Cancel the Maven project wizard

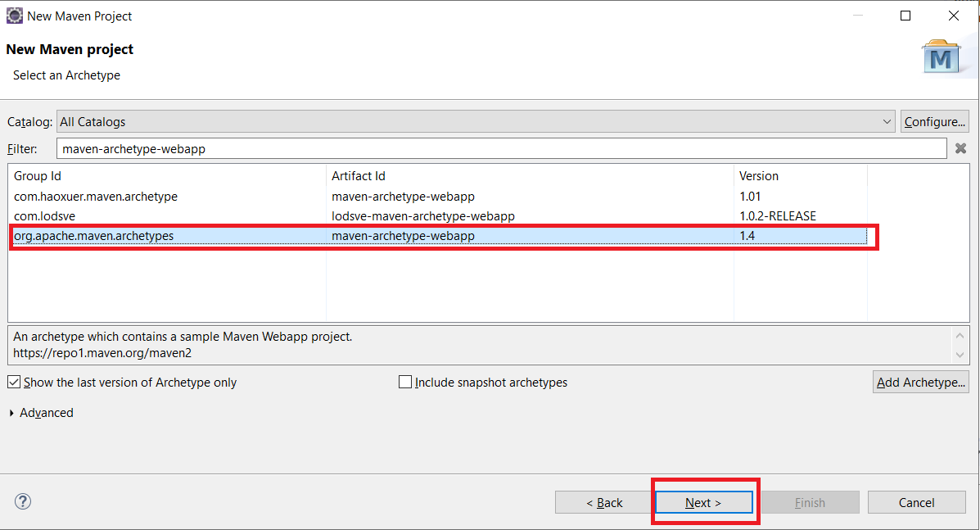click(x=916, y=502)
